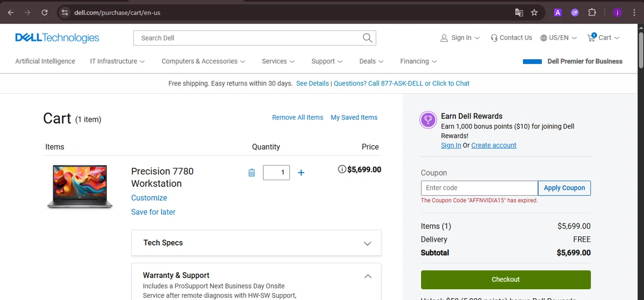This screenshot has height=300, width=644.
Task: Click the Apply Coupon button
Action: coord(564,188)
